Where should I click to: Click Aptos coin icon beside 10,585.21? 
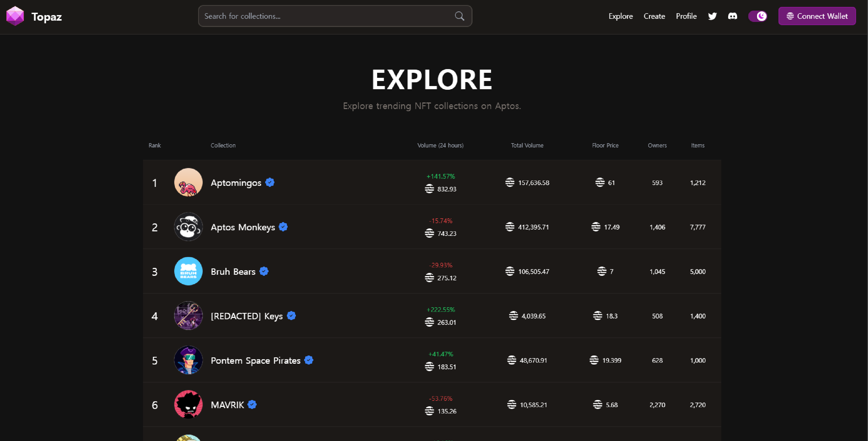[x=511, y=405]
